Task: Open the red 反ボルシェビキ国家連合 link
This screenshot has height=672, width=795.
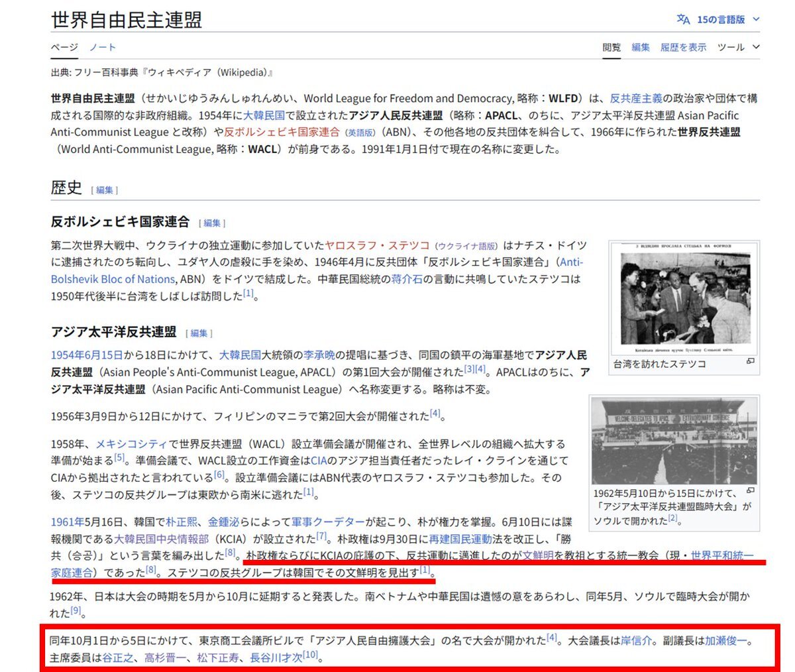Action: (282, 132)
